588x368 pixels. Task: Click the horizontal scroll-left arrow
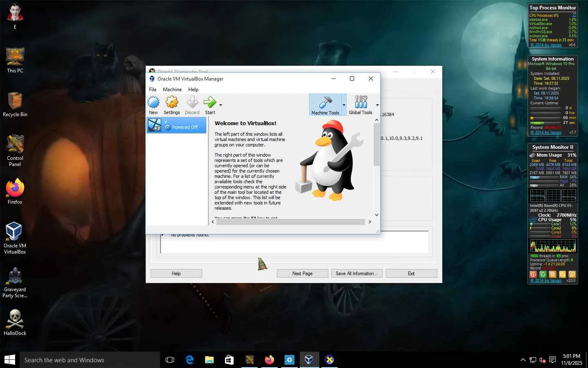point(213,222)
